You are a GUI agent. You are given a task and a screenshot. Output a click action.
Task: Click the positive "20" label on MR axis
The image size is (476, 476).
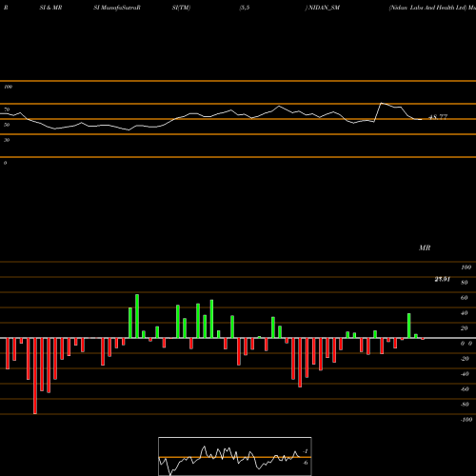pyautogui.click(x=465, y=328)
